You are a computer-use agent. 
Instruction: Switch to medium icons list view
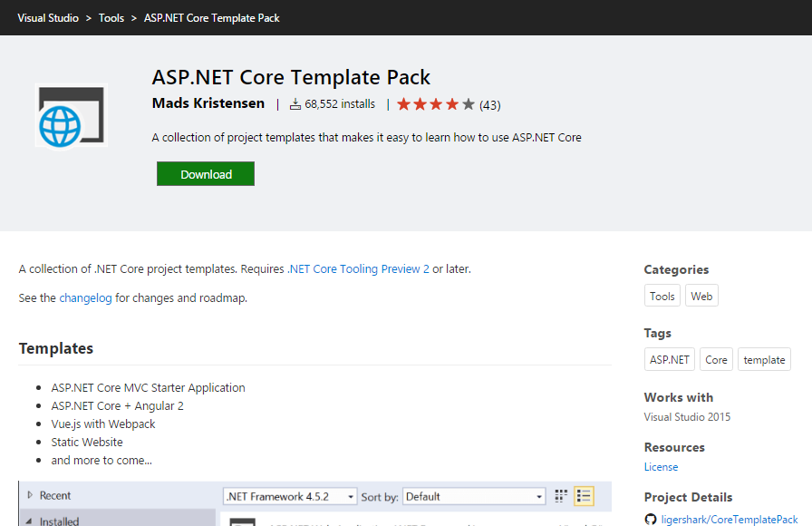584,496
